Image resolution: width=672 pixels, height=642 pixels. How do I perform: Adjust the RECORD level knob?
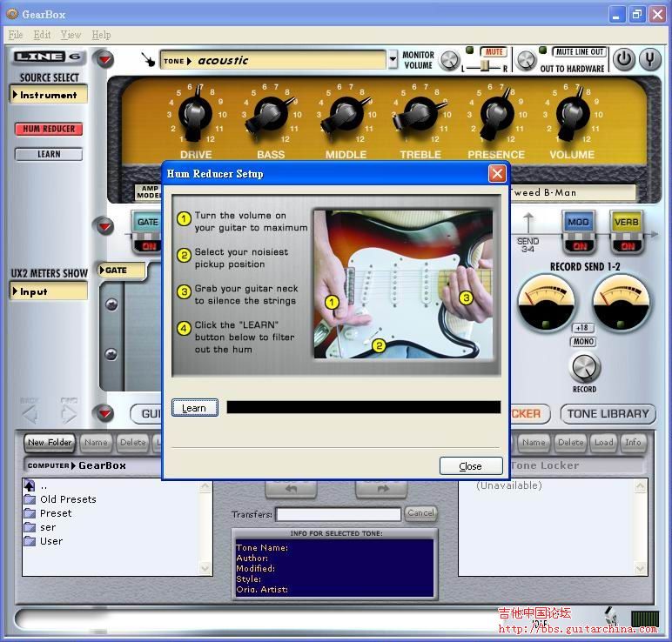click(584, 367)
